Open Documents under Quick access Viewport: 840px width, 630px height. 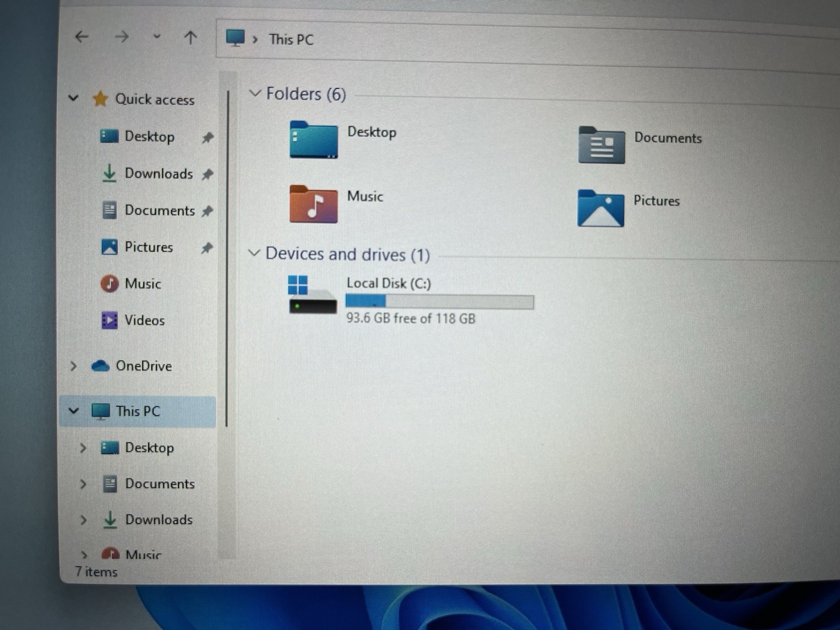[x=160, y=210]
